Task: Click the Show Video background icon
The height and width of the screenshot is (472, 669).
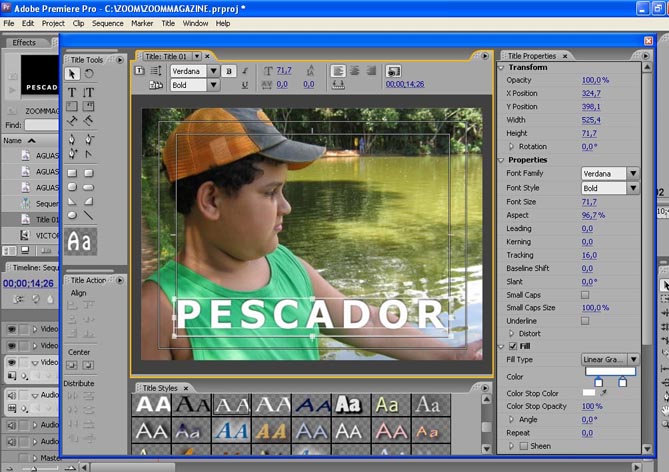Action: point(393,71)
